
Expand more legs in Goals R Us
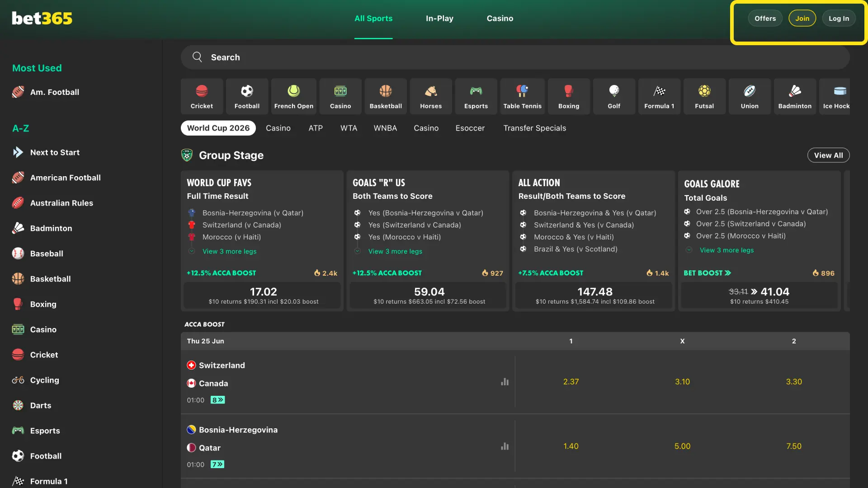[395, 252]
